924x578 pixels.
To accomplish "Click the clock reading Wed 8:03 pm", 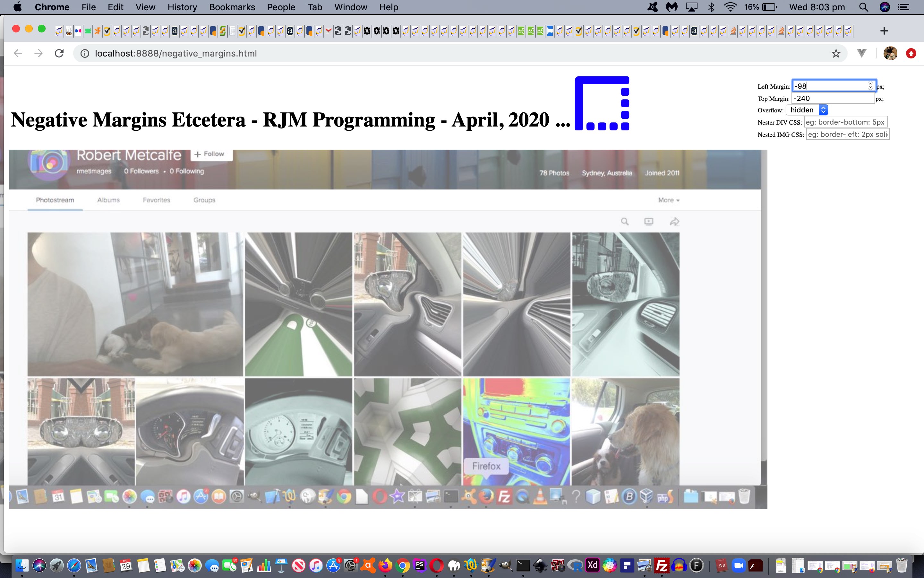I will click(817, 7).
